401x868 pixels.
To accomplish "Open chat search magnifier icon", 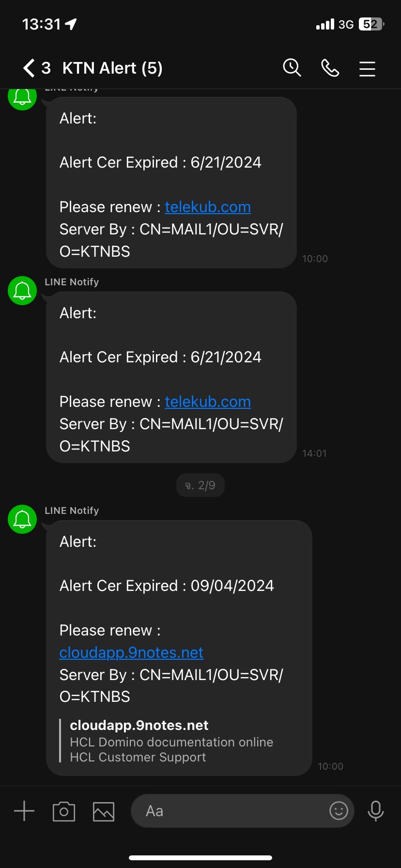I will point(292,68).
